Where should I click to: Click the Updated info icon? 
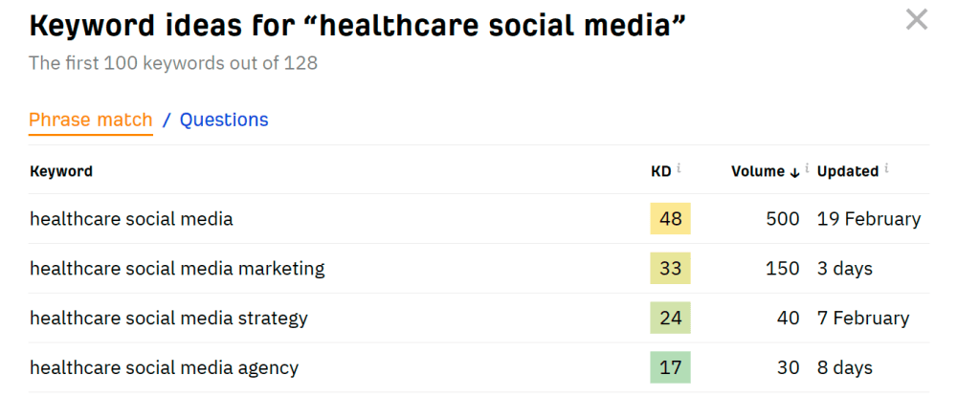coord(886,169)
